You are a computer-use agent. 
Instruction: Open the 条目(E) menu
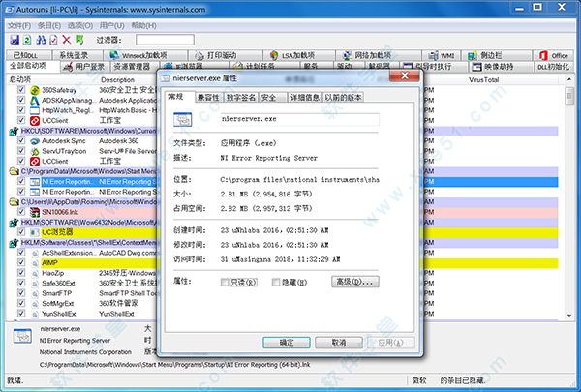tap(49, 25)
